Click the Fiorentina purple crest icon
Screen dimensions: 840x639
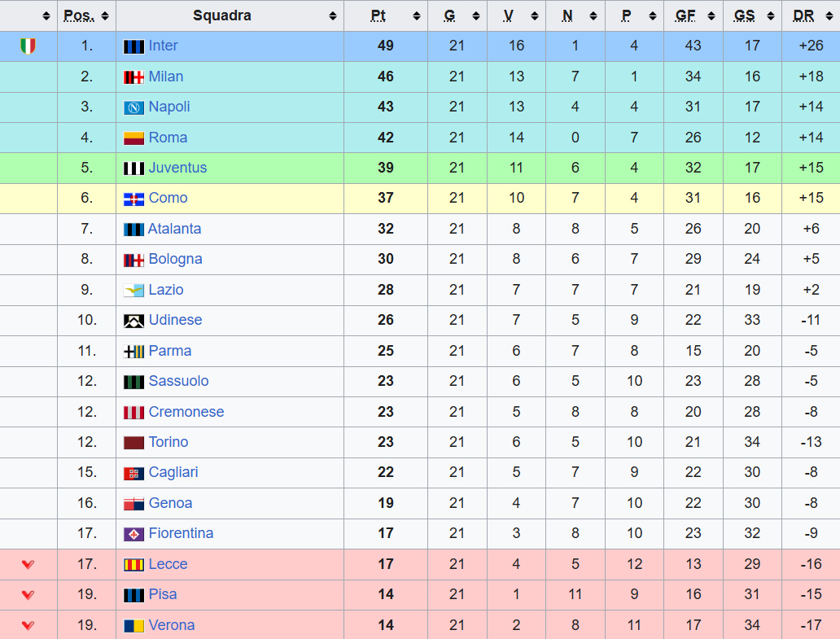coord(133,534)
